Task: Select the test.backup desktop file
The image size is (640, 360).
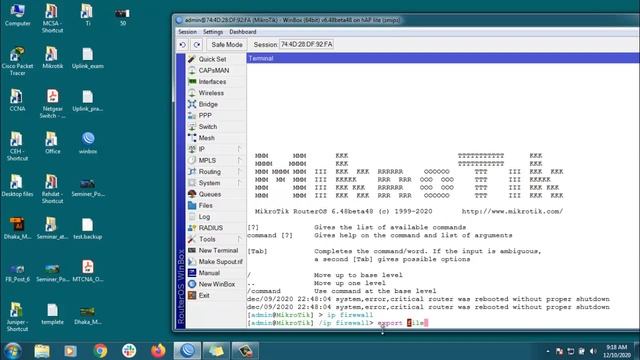Action: point(87,229)
